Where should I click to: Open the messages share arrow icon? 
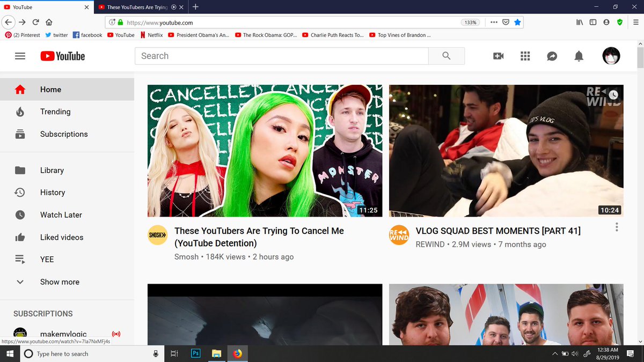[x=552, y=56]
